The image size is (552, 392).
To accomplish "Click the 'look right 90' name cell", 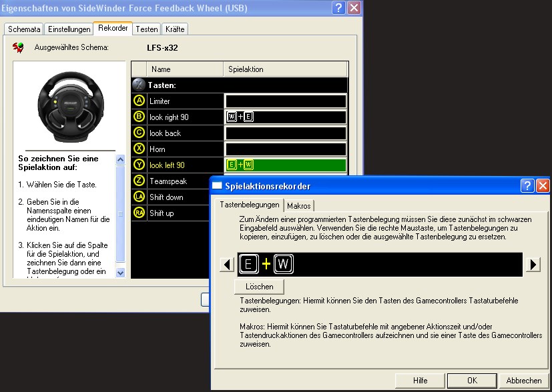I will pos(186,117).
